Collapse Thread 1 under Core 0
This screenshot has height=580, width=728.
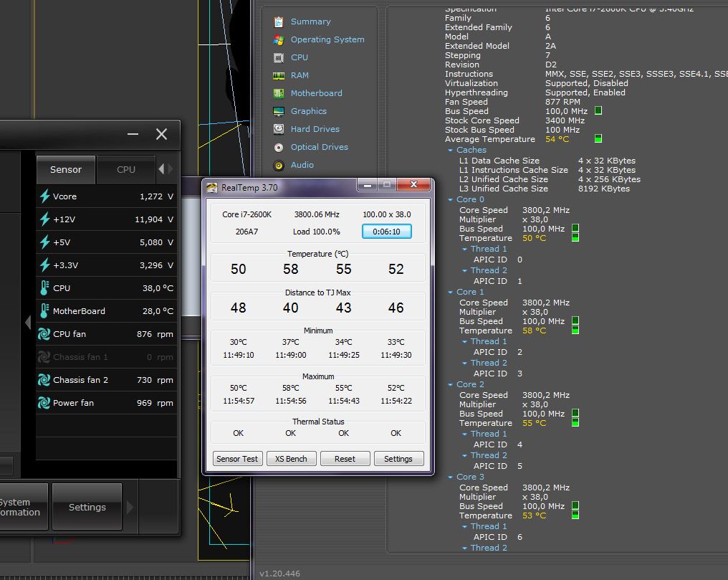click(464, 249)
